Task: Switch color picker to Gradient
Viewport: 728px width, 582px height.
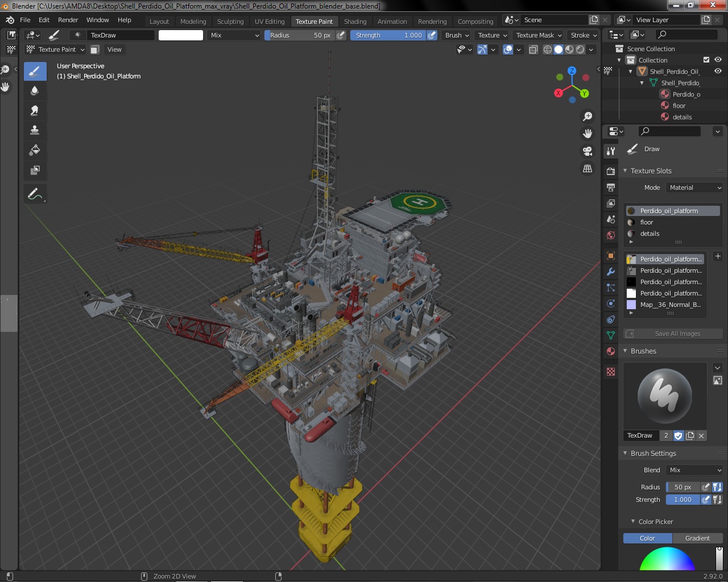Action: 697,538
